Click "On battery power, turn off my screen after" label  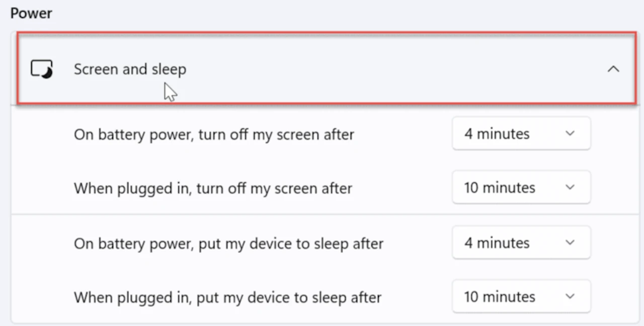click(214, 134)
